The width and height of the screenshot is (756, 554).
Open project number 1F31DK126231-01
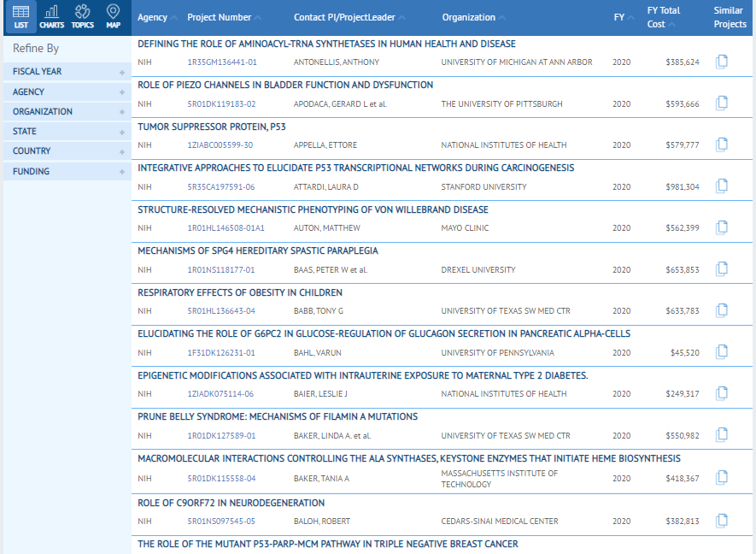[x=221, y=353]
